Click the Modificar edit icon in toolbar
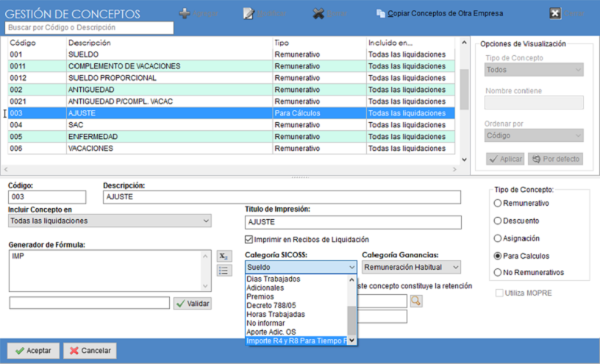Image resolution: width=600 pixels, height=364 pixels. (250, 13)
